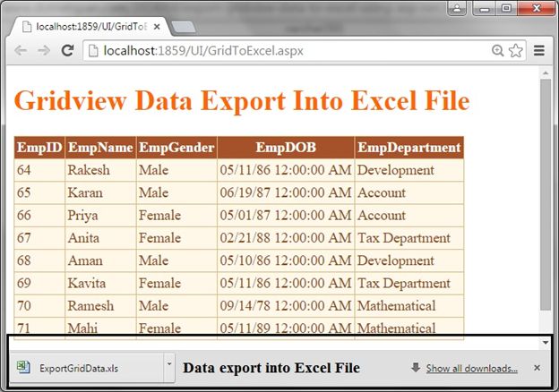Viewport: 559px width, 392px height.
Task: Click Priya's Female gender cell
Action: pos(176,216)
